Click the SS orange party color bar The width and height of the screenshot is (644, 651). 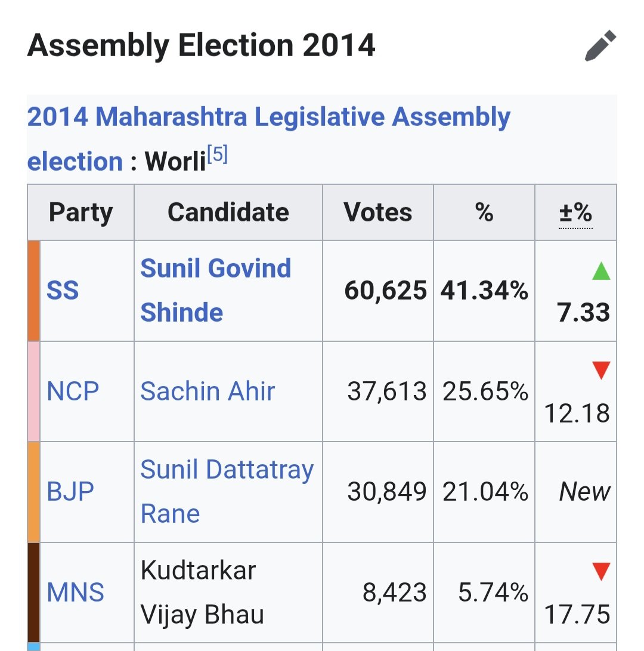coord(33,291)
